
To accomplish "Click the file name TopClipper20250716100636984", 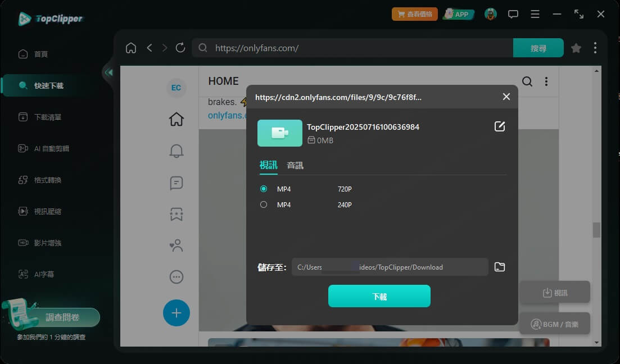I will coord(363,127).
